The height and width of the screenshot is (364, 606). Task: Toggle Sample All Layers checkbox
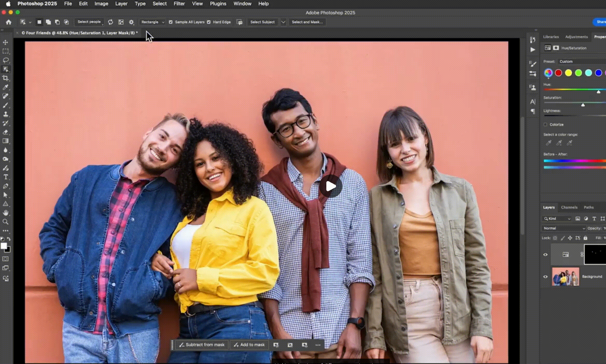[x=171, y=22]
